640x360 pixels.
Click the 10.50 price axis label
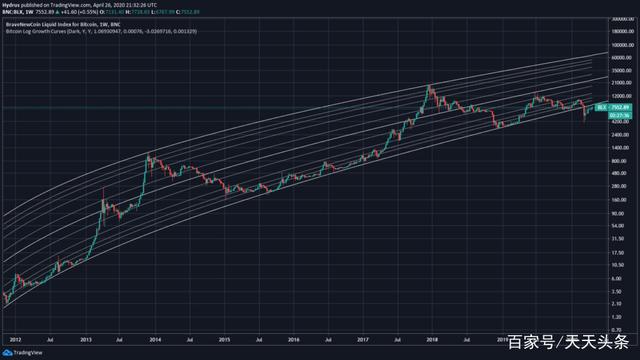(x=619, y=265)
